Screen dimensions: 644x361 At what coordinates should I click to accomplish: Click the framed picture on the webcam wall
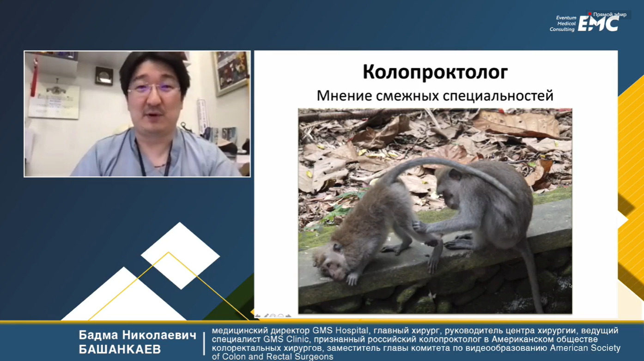[231, 72]
